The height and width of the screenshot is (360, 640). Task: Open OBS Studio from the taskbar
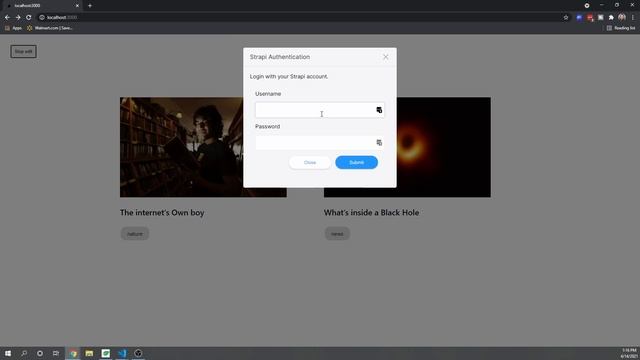[x=138, y=353]
